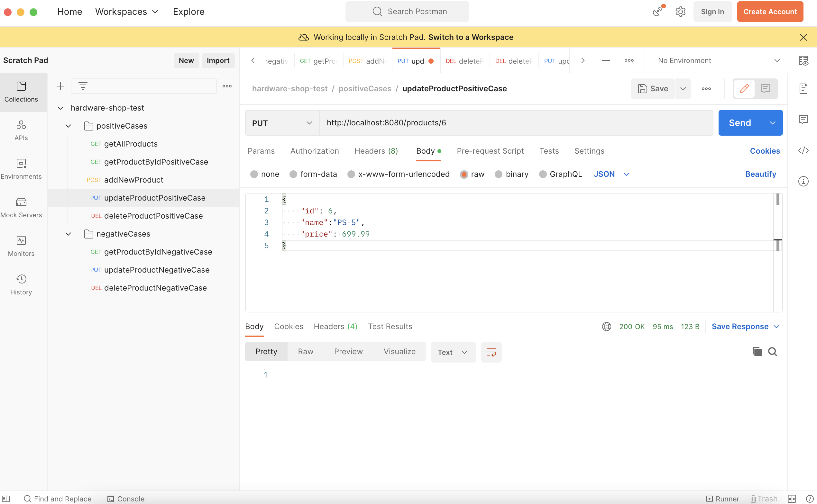Collapse the positiveCases folder
The width and height of the screenshot is (817, 504).
[x=68, y=126]
